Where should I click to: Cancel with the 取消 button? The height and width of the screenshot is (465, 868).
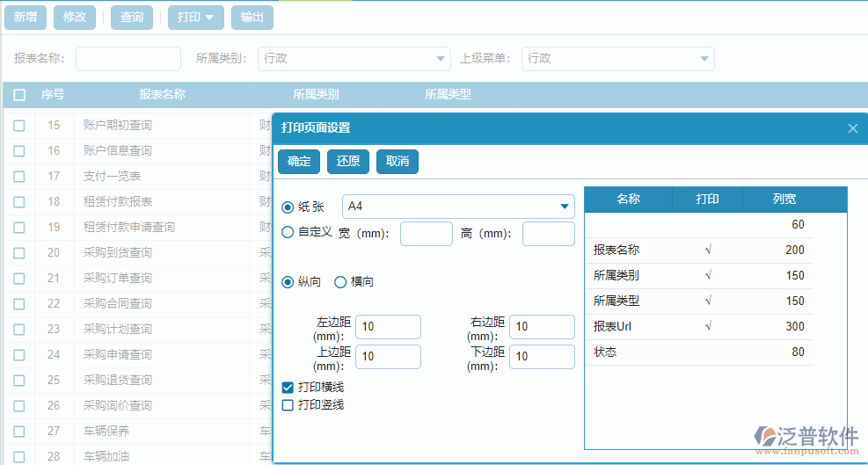pyautogui.click(x=398, y=162)
